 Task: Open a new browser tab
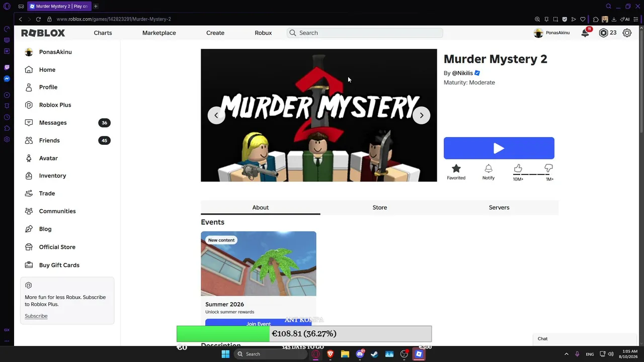(x=96, y=6)
